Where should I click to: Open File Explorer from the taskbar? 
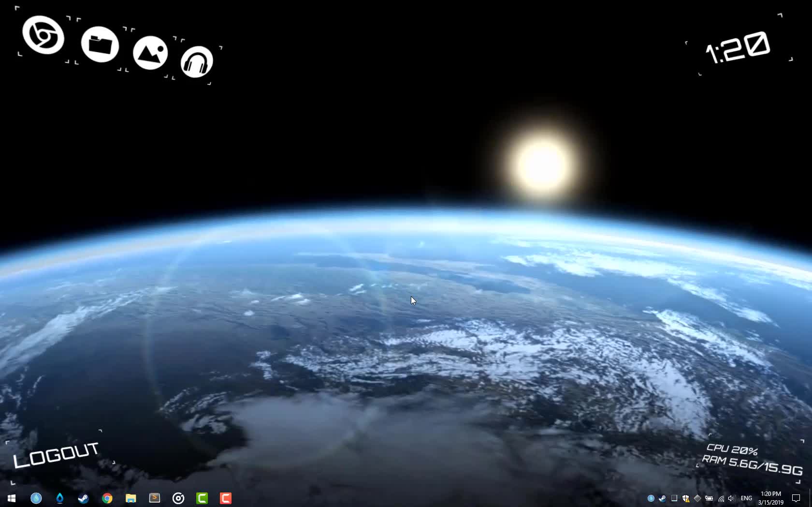(x=130, y=498)
